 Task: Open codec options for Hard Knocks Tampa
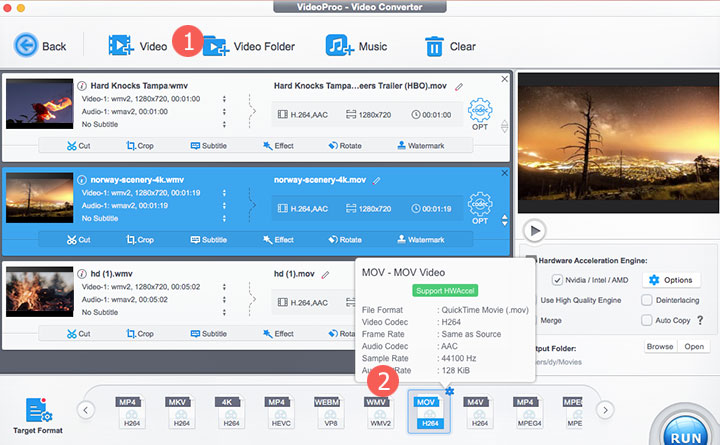(480, 114)
